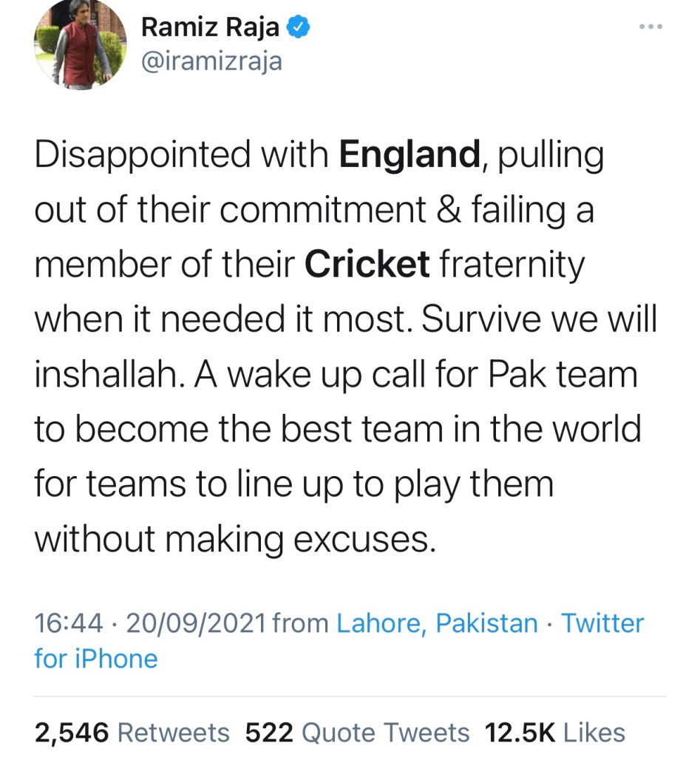This screenshot has height=757, width=700.
Task: Open the @iramizraja handle link
Action: (x=211, y=61)
